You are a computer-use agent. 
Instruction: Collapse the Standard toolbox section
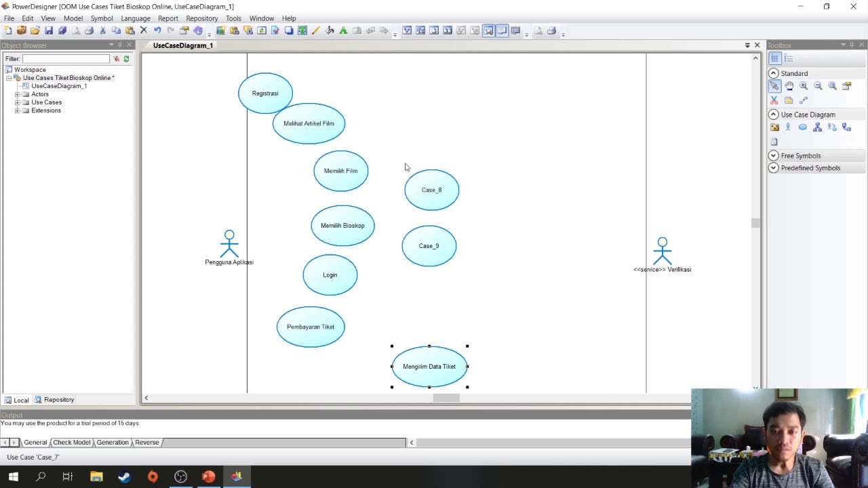[x=773, y=73]
